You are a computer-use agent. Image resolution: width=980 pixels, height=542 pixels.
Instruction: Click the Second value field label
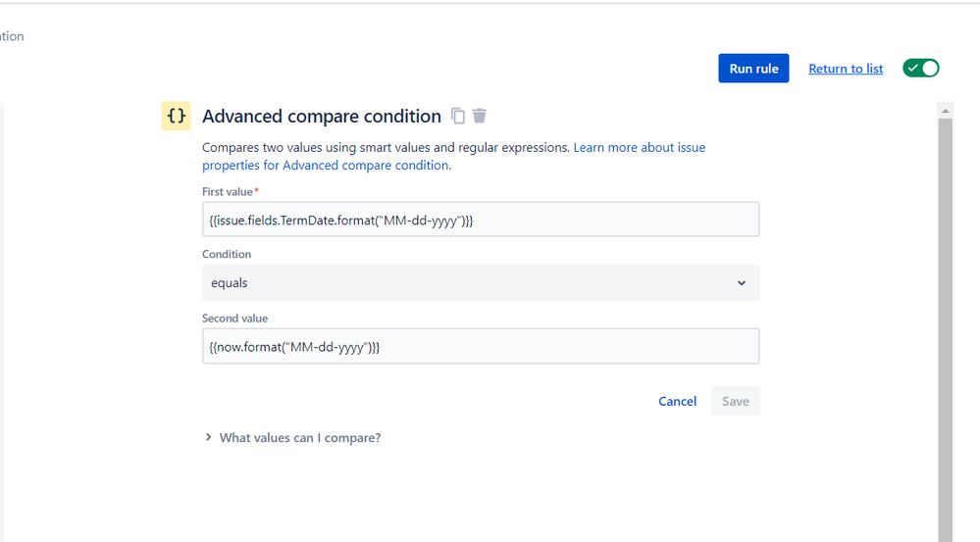234,319
